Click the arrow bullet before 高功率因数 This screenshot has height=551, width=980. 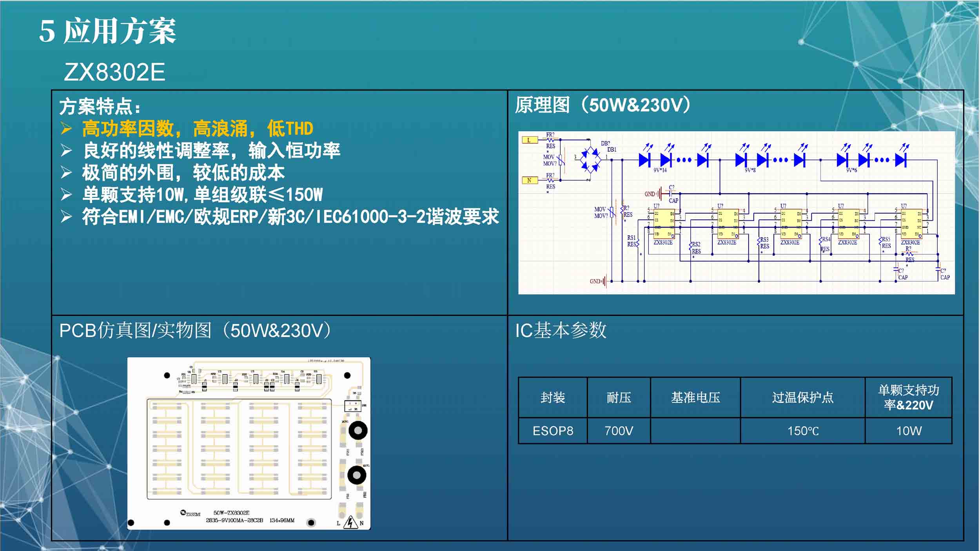click(x=66, y=129)
